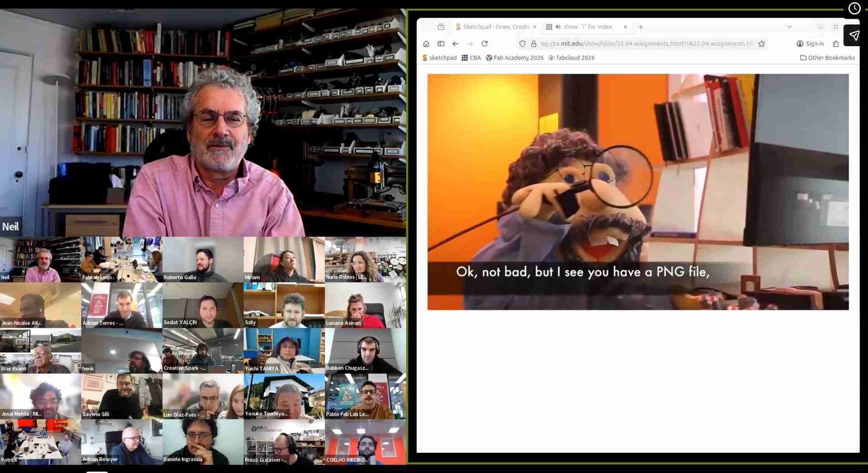Viewport: 868px width, 473px height.
Task: Select Blair Evans' video tile
Action: 40,351
